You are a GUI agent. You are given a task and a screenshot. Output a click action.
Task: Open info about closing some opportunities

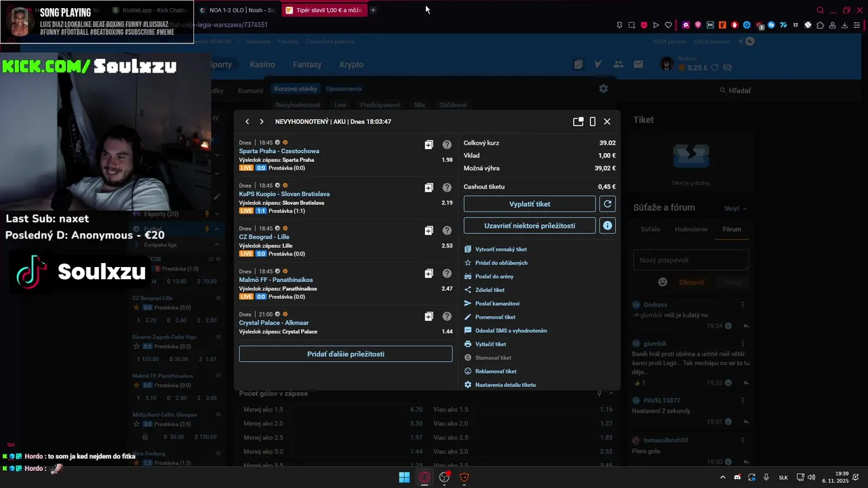pyautogui.click(x=608, y=226)
